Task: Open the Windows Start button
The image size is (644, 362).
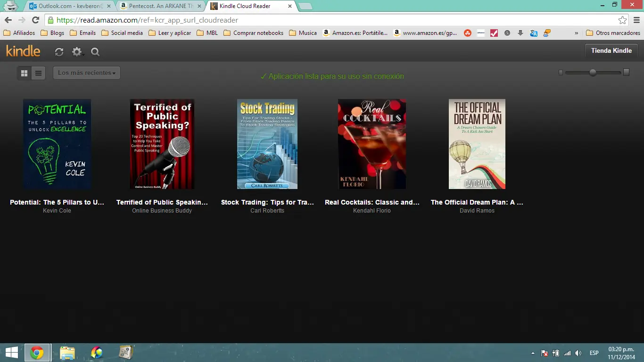Action: (11, 353)
